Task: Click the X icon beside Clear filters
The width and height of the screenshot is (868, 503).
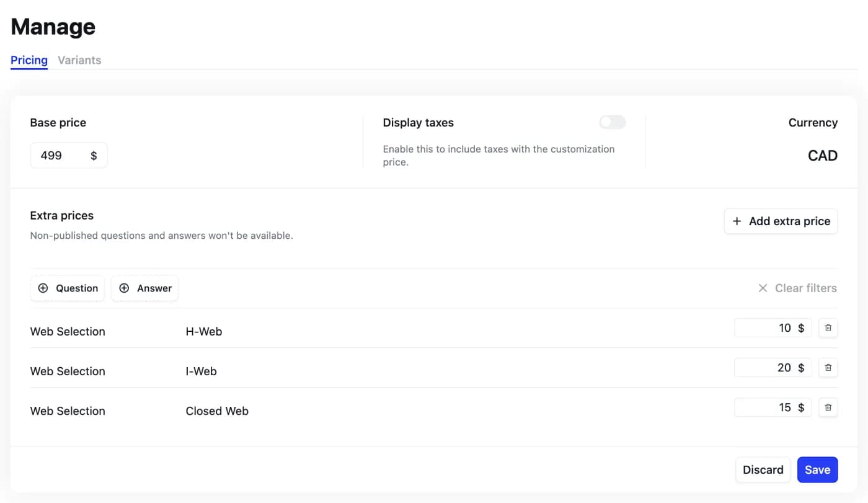Action: click(x=763, y=288)
